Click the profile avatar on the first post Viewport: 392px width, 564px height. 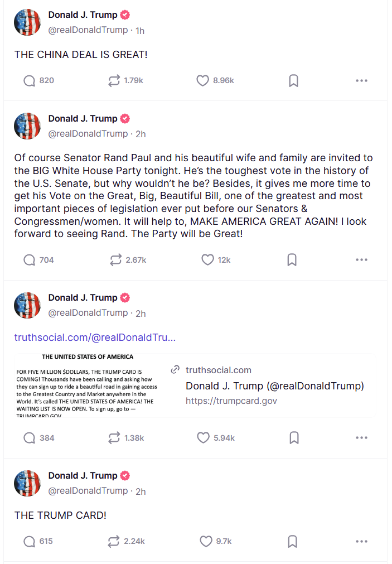pyautogui.click(x=27, y=22)
